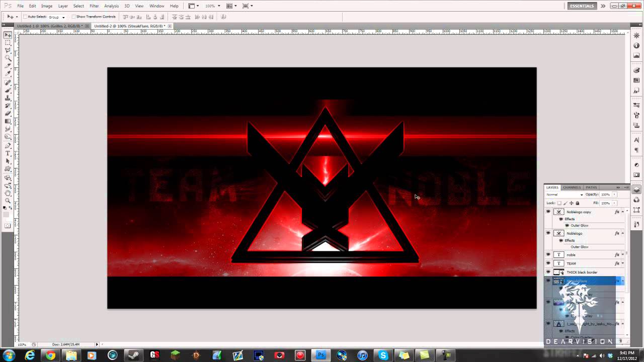
Task: Select the Path Selection tool
Action: click(x=8, y=161)
